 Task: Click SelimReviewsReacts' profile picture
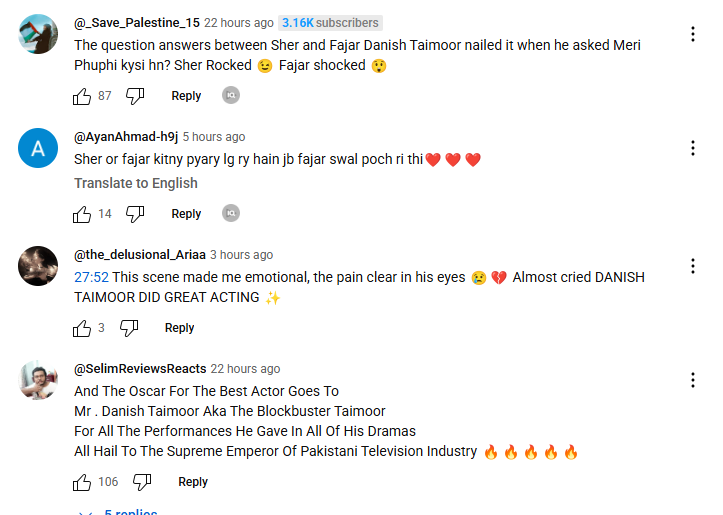38,379
